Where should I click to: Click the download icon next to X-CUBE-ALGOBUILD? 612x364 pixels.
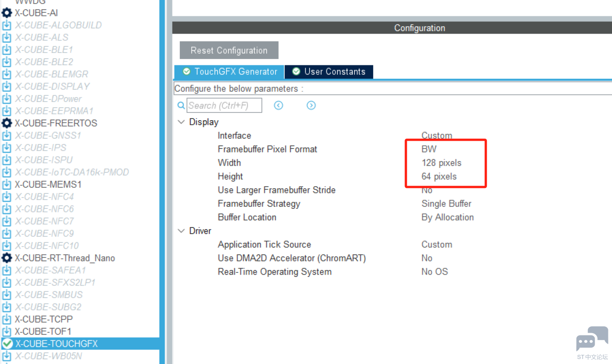pyautogui.click(x=7, y=25)
